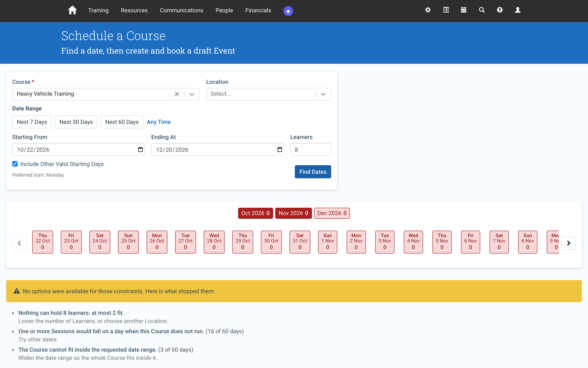
Task: Edit the Learners number field
Action: 311,150
